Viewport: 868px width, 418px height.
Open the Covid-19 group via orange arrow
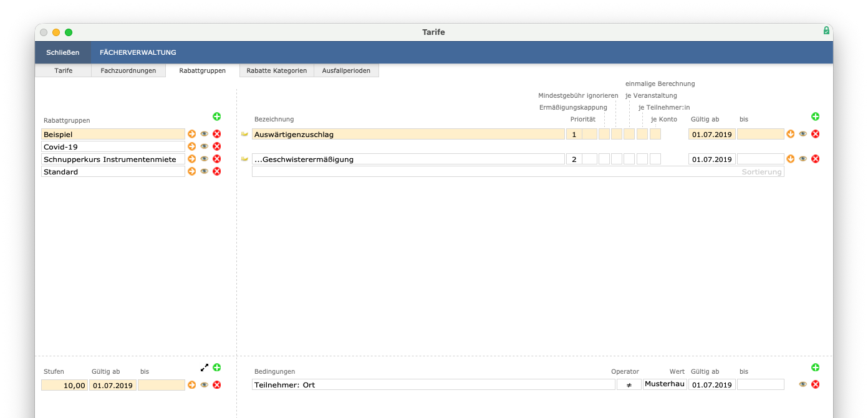point(191,146)
